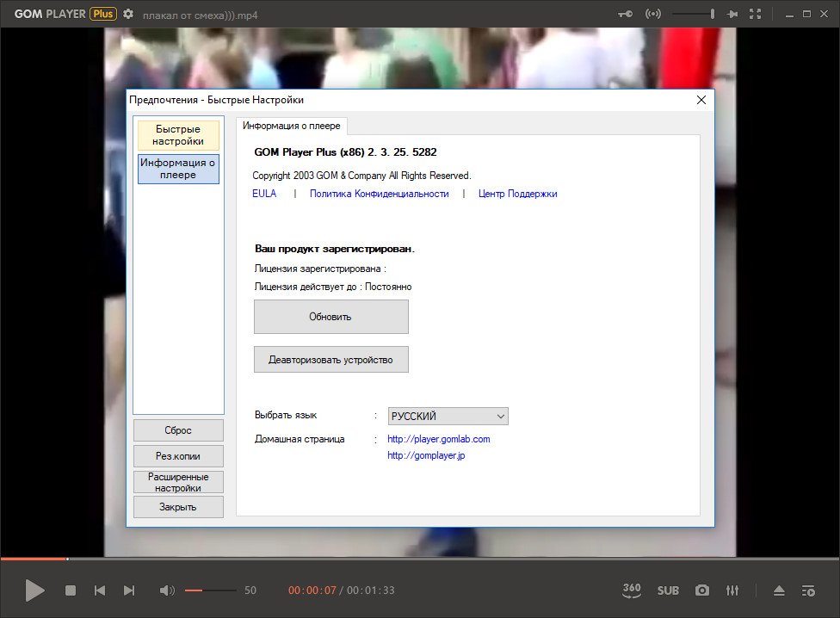Adjust the window opacity slider in title bar

pyautogui.click(x=694, y=14)
